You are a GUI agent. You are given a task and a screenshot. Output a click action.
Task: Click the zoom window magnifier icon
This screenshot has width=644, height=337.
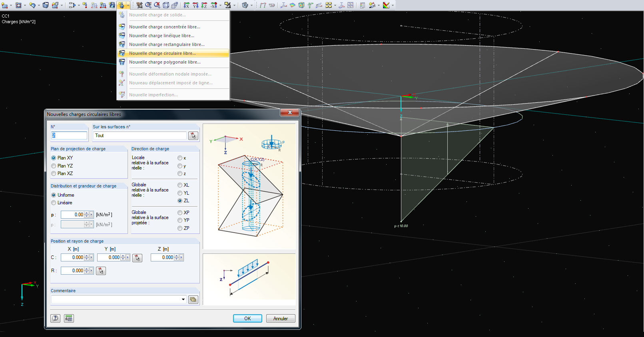148,5
